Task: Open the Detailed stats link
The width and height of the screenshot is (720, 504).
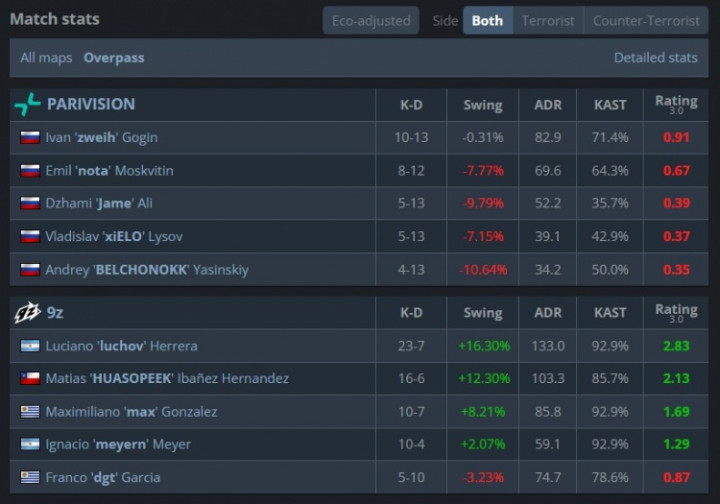Action: [x=656, y=58]
